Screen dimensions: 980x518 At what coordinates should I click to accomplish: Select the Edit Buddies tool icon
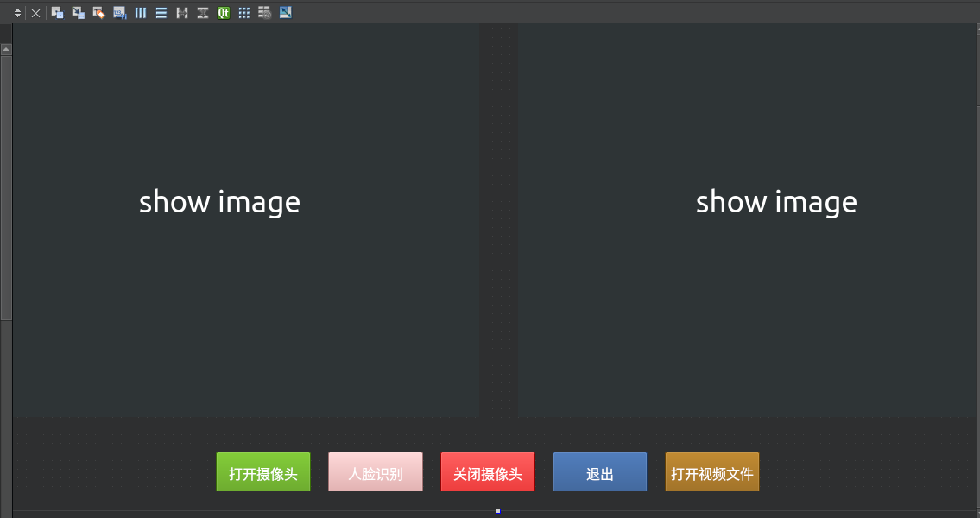(x=98, y=13)
